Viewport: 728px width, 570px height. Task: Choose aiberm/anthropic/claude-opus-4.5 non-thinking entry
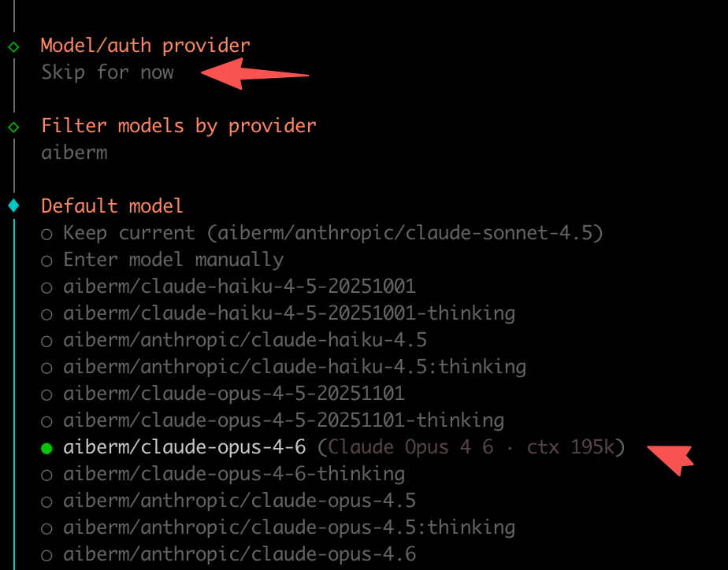pos(239,501)
